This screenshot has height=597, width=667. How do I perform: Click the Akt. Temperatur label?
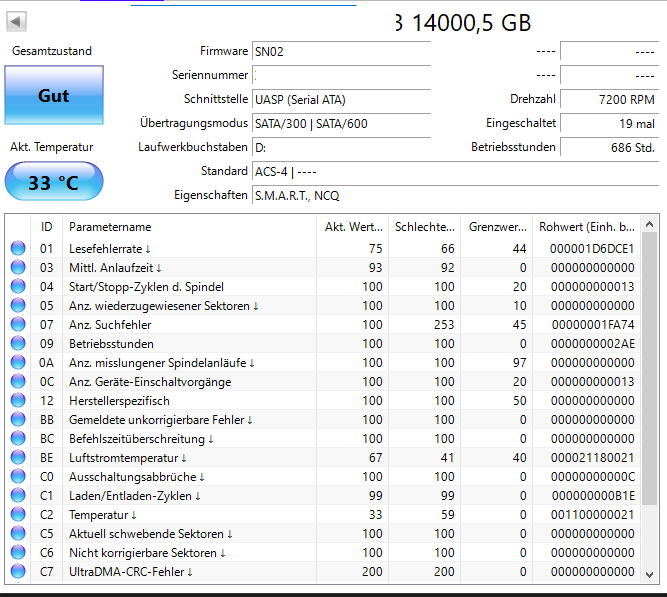[x=51, y=147]
